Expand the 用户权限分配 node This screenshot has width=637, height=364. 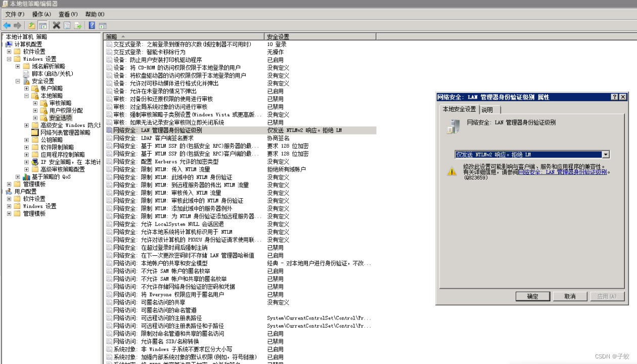click(x=35, y=111)
